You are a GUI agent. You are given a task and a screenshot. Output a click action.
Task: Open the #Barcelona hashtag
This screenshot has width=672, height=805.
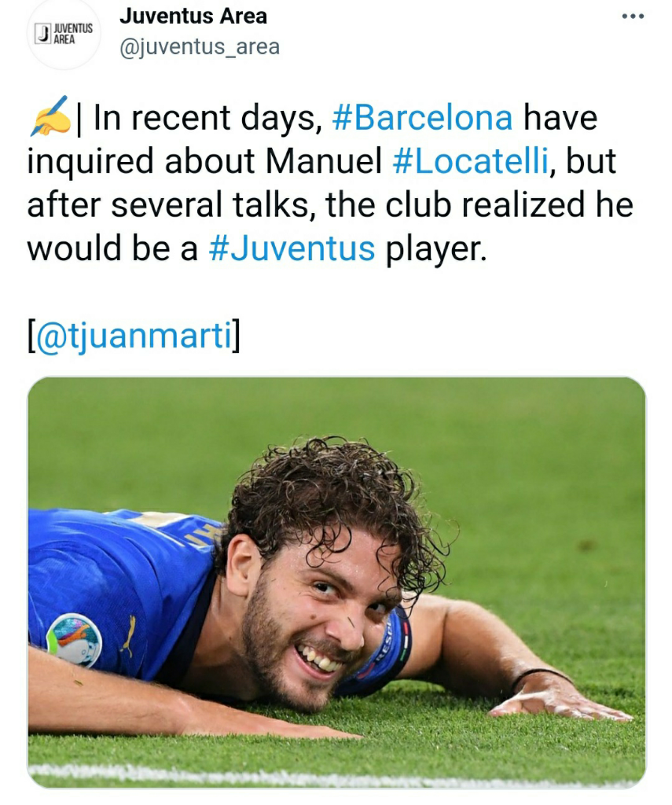pyautogui.click(x=422, y=118)
